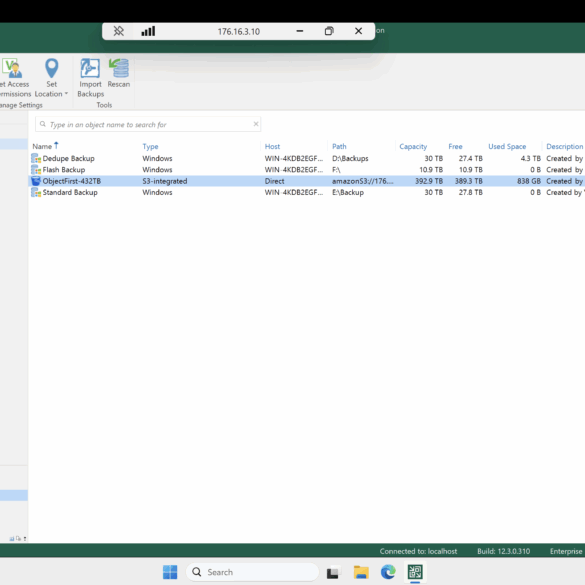This screenshot has height=585, width=585.
Task: Clear the search box with X
Action: click(256, 124)
